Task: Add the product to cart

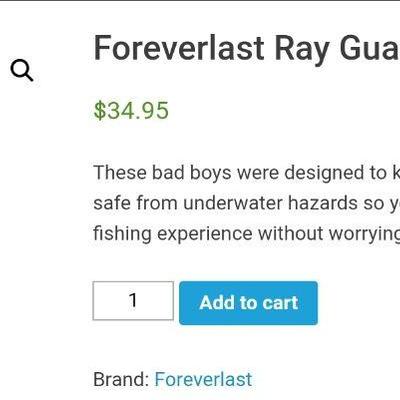Action: 248,303
